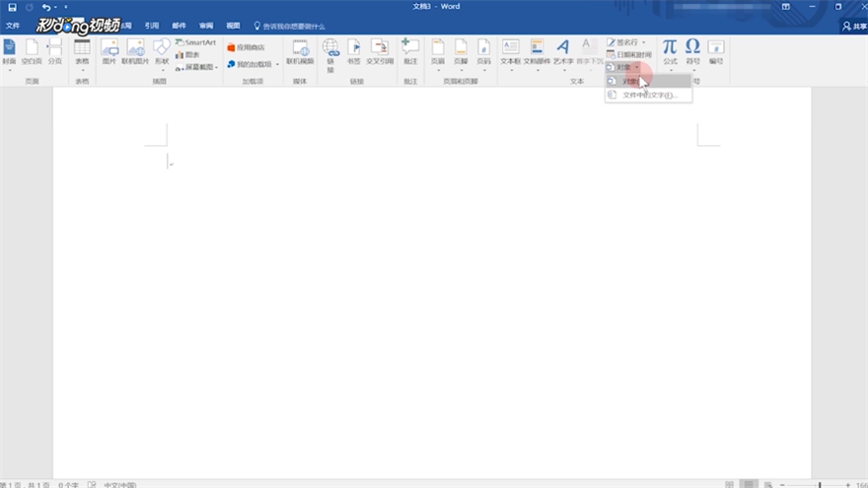Switch to the 审阅 (Review) tab
The height and width of the screenshot is (488, 868).
206,26
